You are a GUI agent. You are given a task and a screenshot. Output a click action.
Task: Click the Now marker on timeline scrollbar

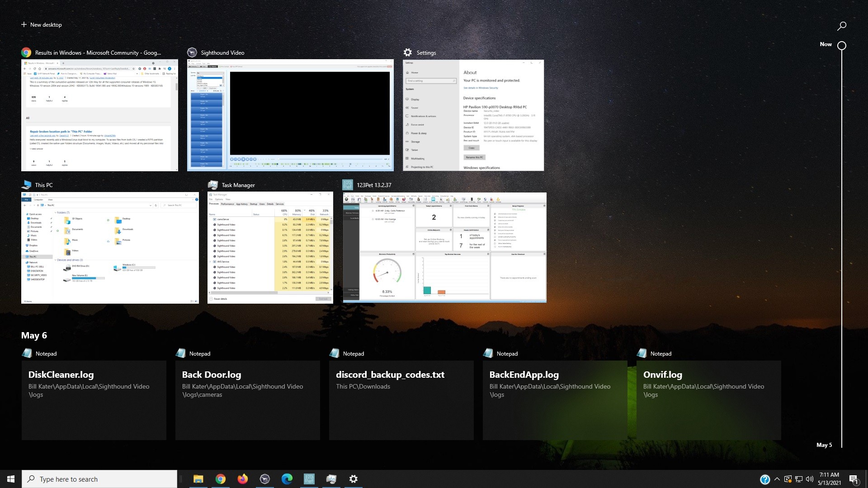[841, 45]
